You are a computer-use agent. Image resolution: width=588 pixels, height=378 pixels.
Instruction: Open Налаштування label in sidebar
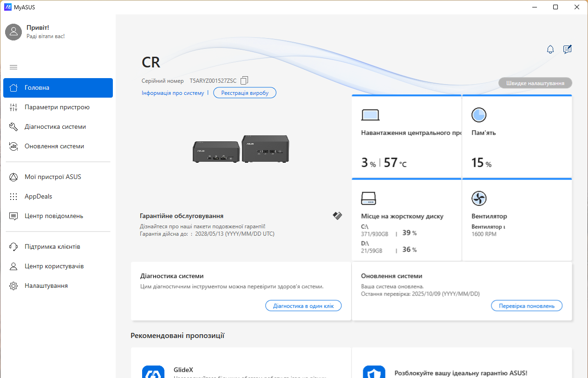pyautogui.click(x=46, y=286)
